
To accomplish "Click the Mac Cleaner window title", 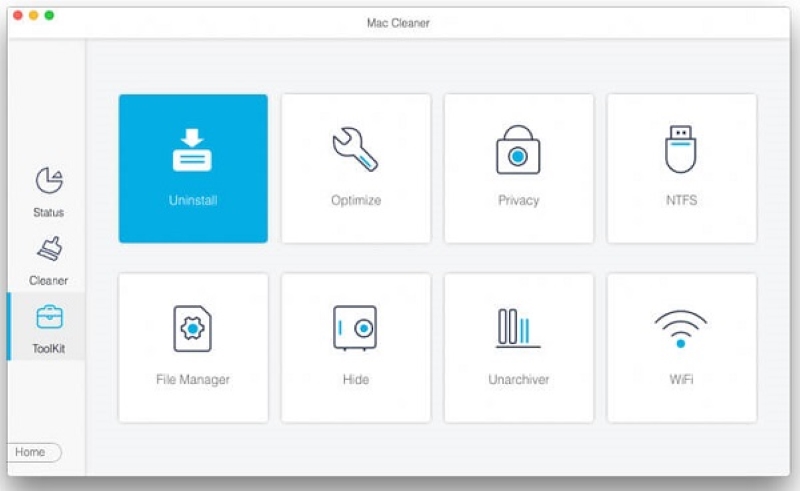I will [398, 23].
